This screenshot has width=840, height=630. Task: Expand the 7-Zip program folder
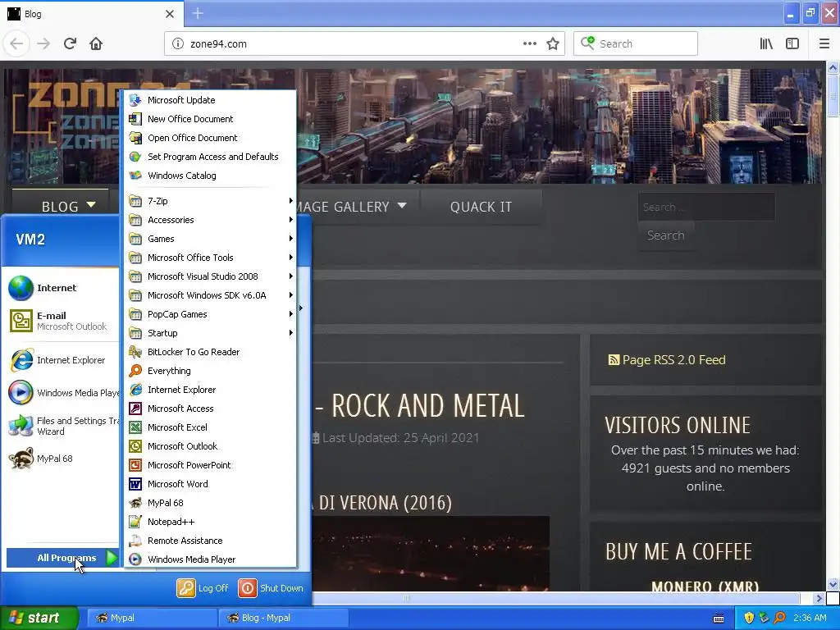click(210, 201)
